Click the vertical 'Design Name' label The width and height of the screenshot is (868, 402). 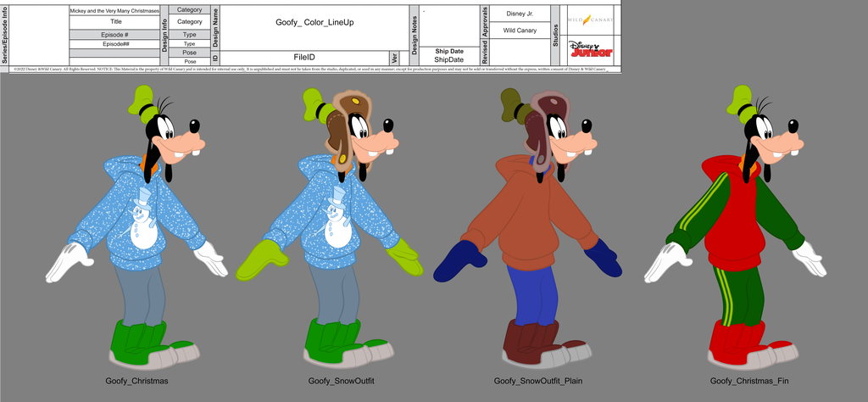click(x=215, y=28)
